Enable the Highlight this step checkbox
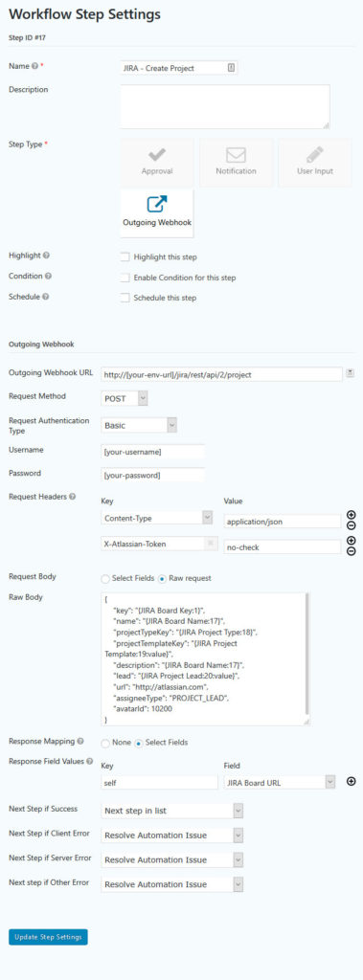The width and height of the screenshot is (363, 980). 125,256
